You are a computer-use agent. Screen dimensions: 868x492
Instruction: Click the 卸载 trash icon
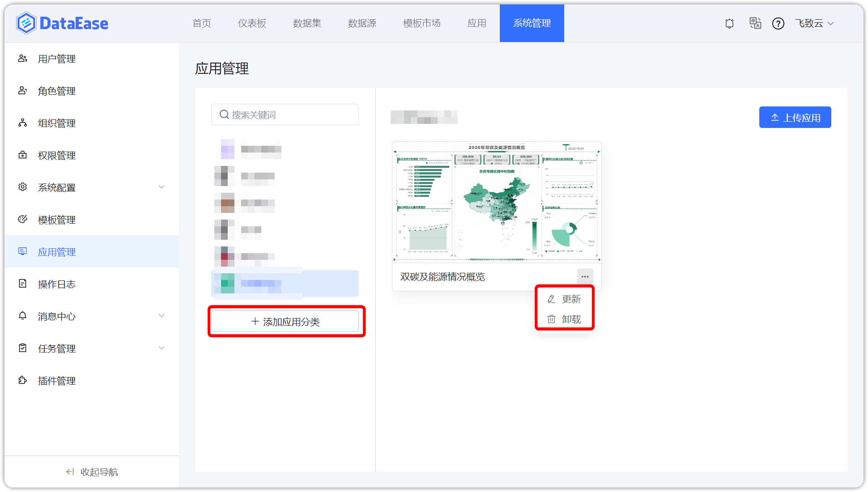pyautogui.click(x=552, y=319)
